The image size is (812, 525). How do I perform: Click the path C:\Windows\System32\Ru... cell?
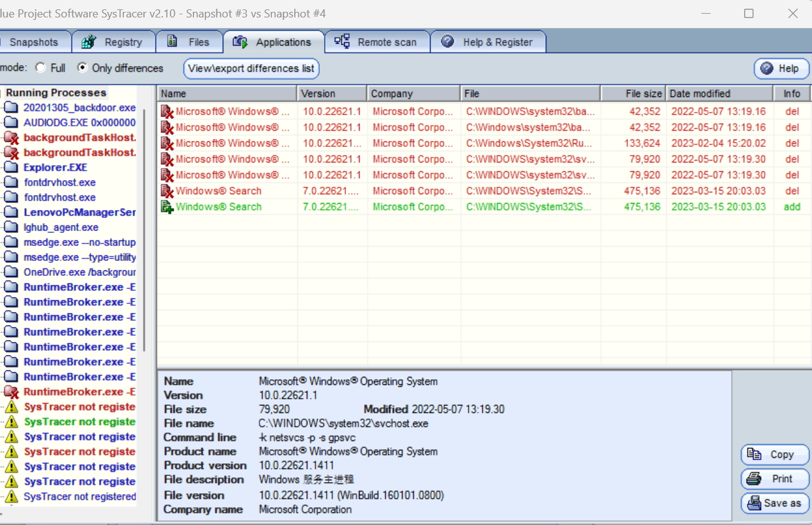pyautogui.click(x=529, y=143)
